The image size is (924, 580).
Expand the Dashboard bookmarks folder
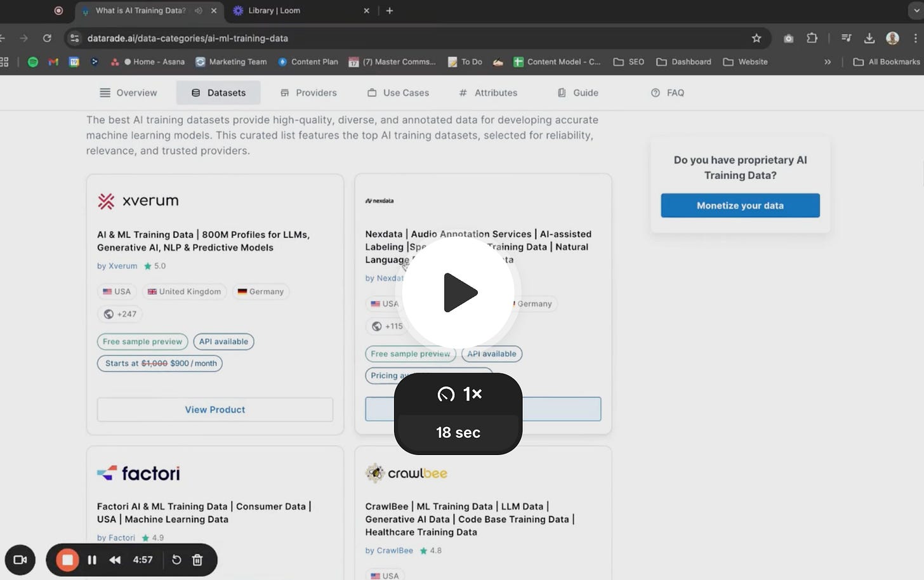683,62
